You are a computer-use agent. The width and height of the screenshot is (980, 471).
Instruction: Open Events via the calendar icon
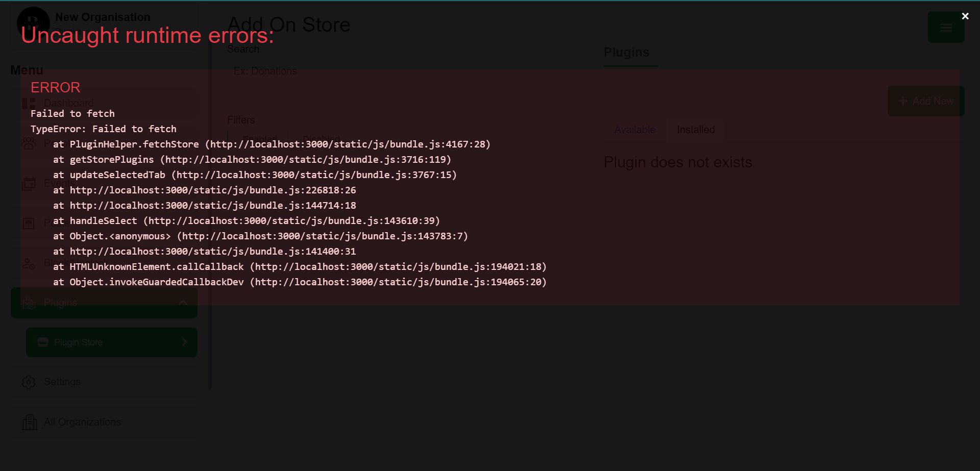29,183
